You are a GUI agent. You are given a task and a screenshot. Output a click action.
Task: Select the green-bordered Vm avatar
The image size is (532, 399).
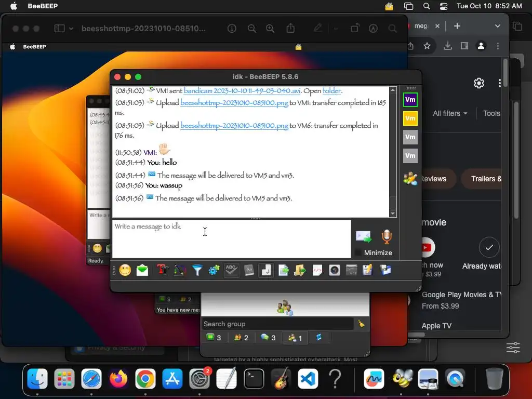point(410,100)
